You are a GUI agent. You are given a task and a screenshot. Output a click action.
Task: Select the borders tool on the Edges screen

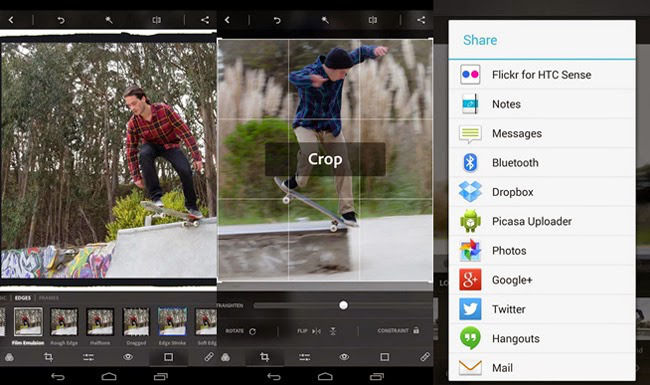pyautogui.click(x=168, y=357)
